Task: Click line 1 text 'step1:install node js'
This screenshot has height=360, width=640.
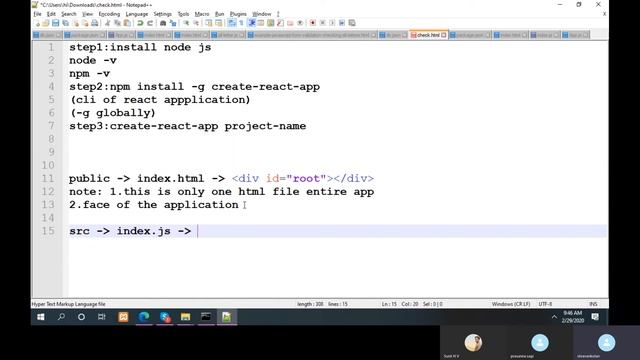Action: (140, 47)
